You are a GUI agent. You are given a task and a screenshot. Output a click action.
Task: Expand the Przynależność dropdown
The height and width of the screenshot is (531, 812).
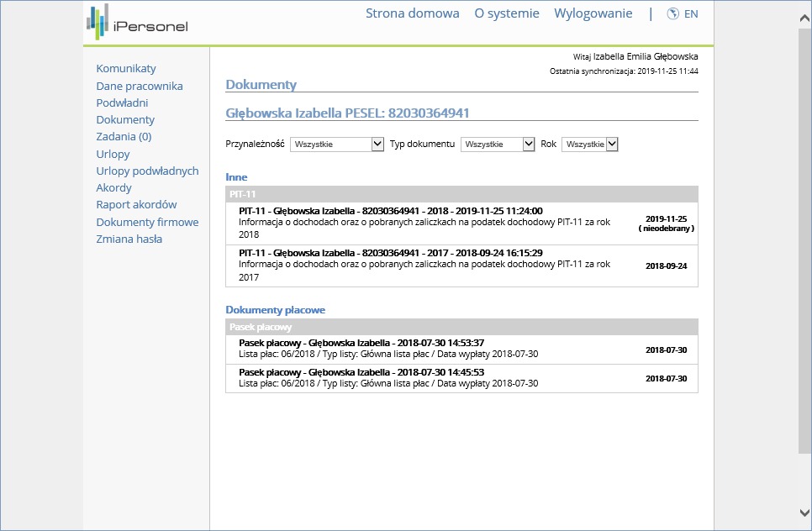tap(337, 145)
